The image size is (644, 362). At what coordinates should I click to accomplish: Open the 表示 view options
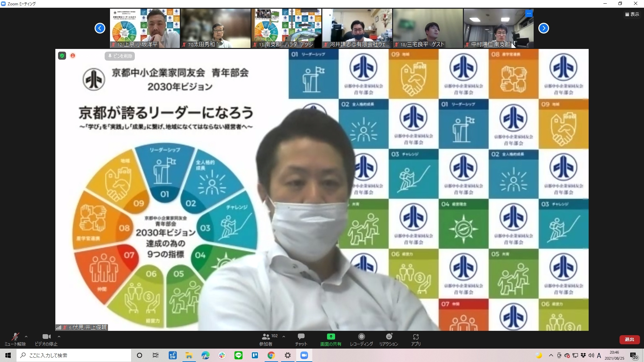(632, 14)
